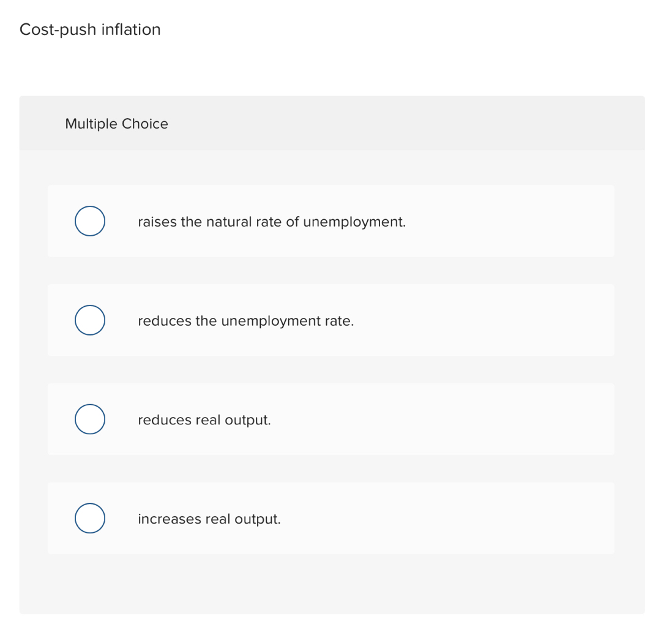Click the 'Multiple Choice' section heading
The image size is (672, 635).
(x=116, y=124)
